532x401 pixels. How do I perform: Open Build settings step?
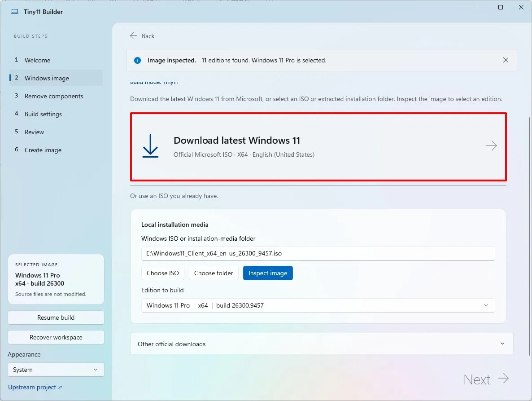[x=56, y=114]
